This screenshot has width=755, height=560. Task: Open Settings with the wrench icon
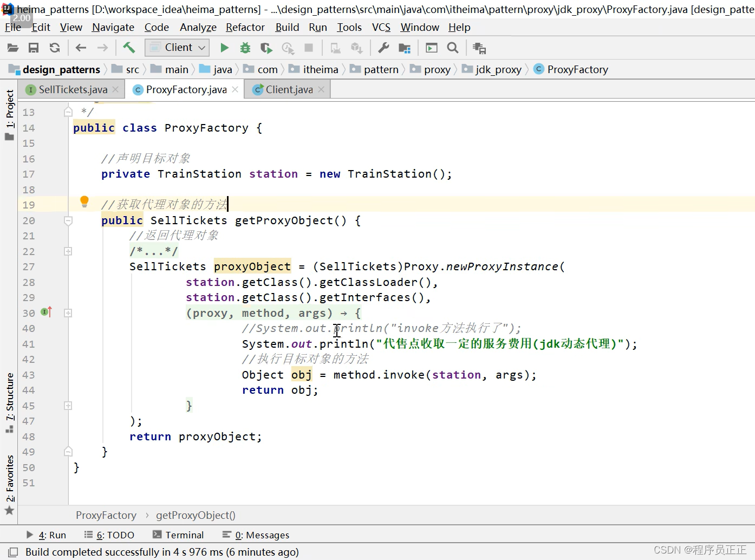click(x=383, y=48)
